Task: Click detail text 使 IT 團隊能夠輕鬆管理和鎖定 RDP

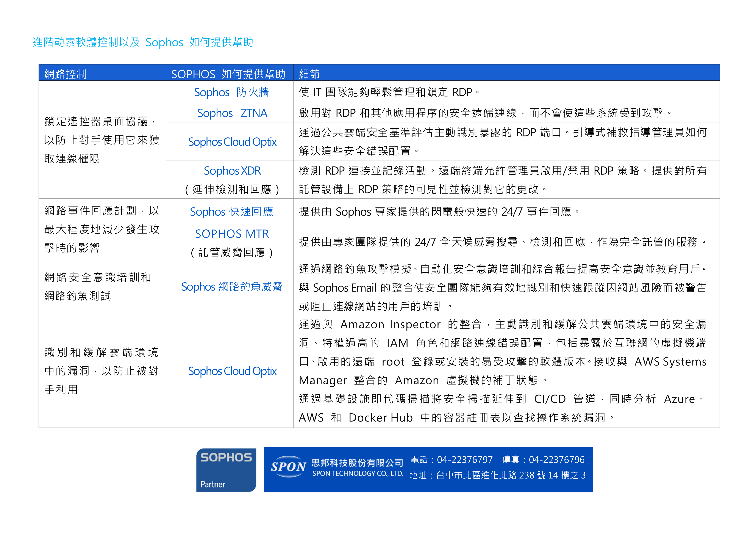Action: coord(389,92)
